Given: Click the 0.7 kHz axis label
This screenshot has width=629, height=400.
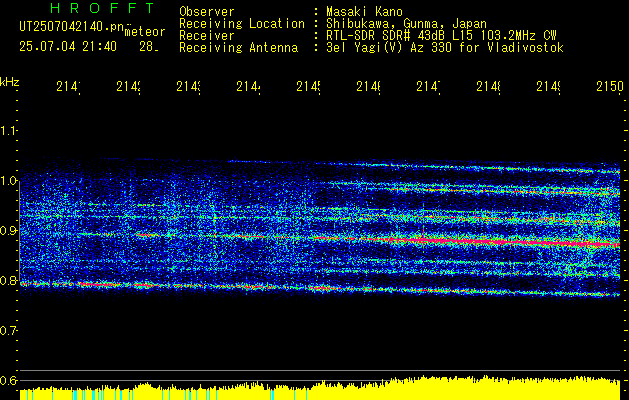Looking at the screenshot, I should point(8,331).
